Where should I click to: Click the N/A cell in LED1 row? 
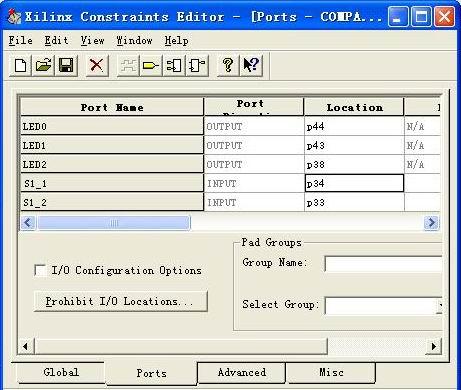click(422, 145)
